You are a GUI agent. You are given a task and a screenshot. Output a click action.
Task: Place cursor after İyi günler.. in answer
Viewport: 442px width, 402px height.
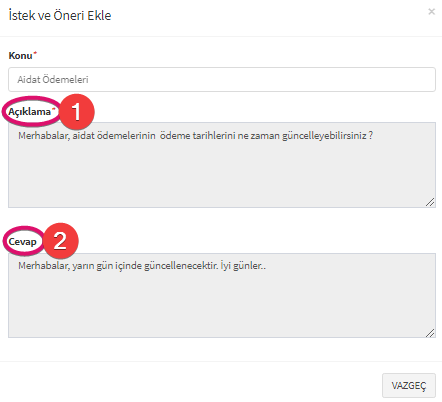(x=267, y=266)
